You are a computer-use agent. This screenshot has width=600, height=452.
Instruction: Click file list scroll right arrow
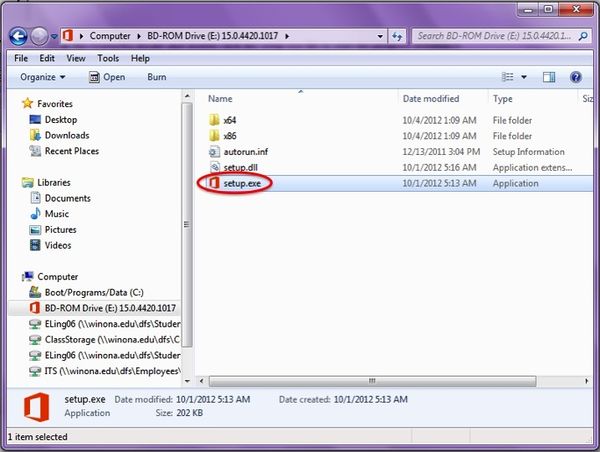(587, 381)
